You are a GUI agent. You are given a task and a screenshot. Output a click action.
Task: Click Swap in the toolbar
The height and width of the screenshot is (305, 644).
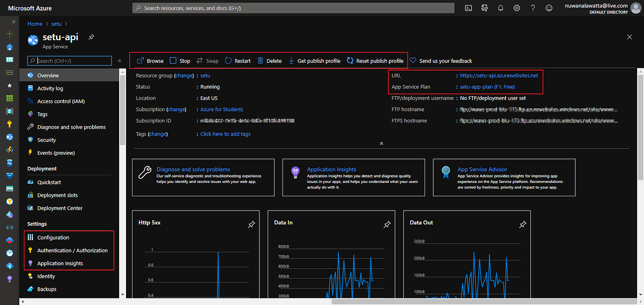(207, 61)
